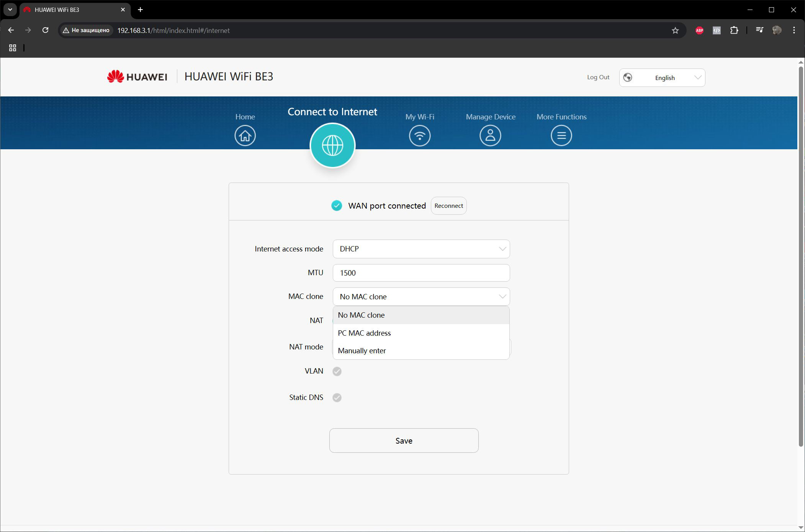Open My Wi-Fi settings icon
Image resolution: width=805 pixels, height=532 pixels.
pyautogui.click(x=420, y=135)
